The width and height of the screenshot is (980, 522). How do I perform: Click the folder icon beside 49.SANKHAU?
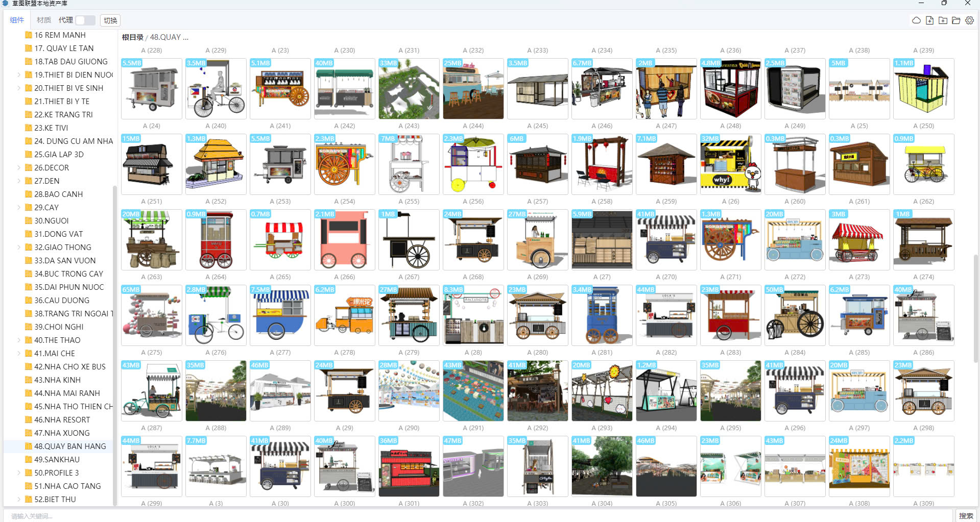pyautogui.click(x=29, y=460)
